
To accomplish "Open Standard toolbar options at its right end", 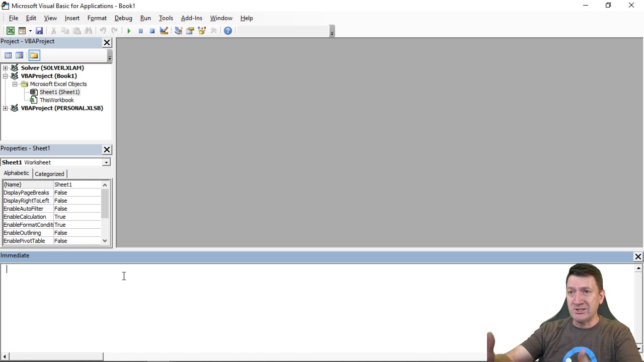I will pos(332,31).
